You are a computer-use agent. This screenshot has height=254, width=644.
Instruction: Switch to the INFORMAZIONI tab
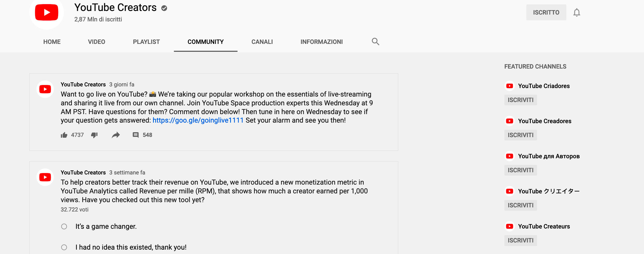tap(321, 42)
